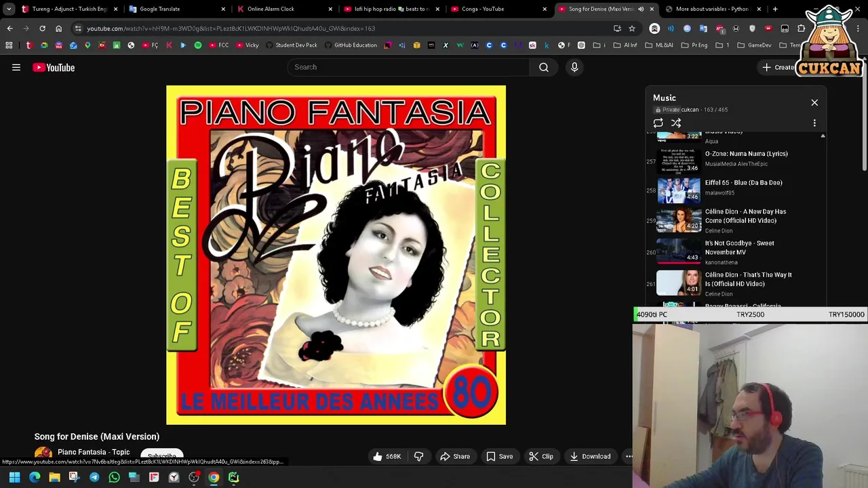The image size is (868, 488).
Task: Reload the current page
Action: (x=42, y=28)
